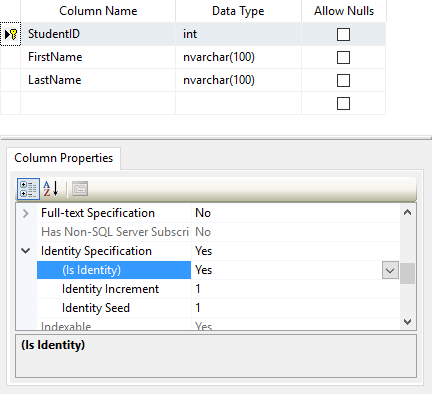Open the Is Identity value dropdown
The height and width of the screenshot is (394, 432).
(390, 270)
